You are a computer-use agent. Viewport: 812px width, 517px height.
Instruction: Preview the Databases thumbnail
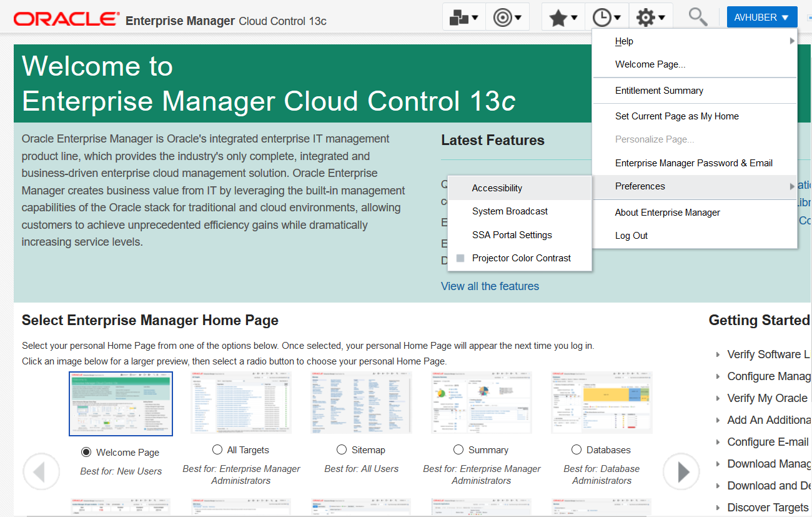click(602, 403)
